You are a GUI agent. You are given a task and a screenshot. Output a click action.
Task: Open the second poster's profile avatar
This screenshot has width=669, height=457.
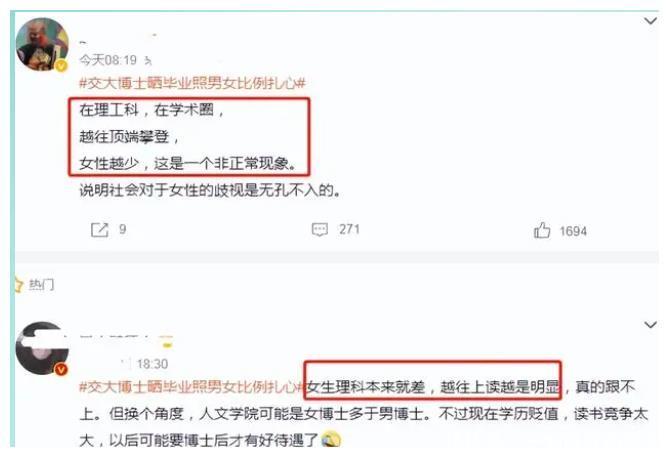pyautogui.click(x=42, y=348)
